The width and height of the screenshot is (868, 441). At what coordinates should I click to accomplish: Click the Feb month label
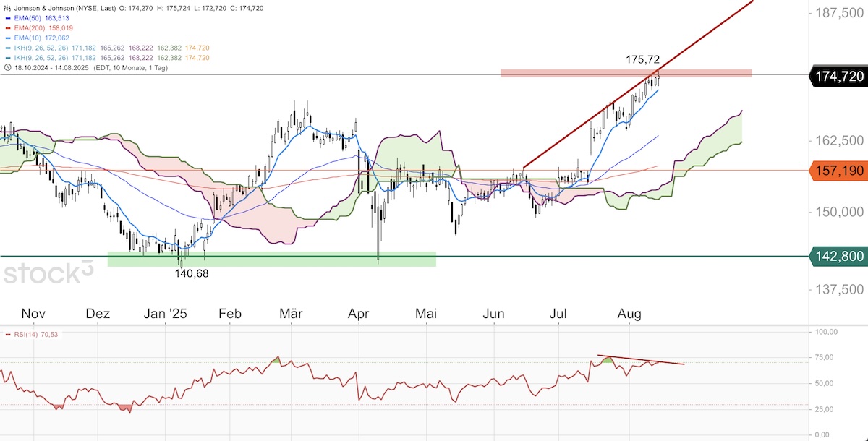229,314
